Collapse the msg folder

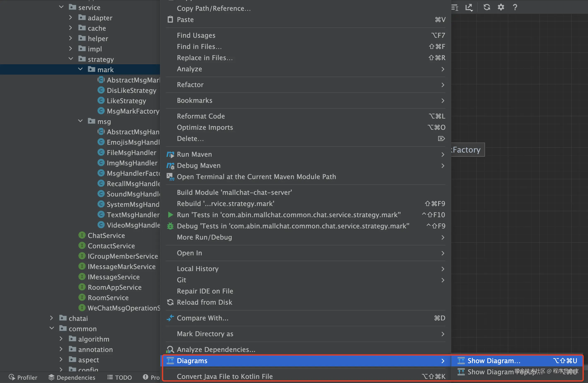pyautogui.click(x=80, y=121)
